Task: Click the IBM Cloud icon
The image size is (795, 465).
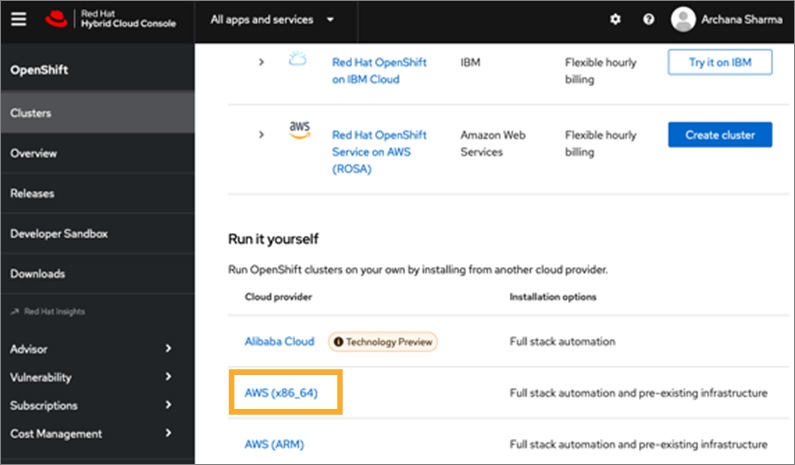Action: (298, 59)
